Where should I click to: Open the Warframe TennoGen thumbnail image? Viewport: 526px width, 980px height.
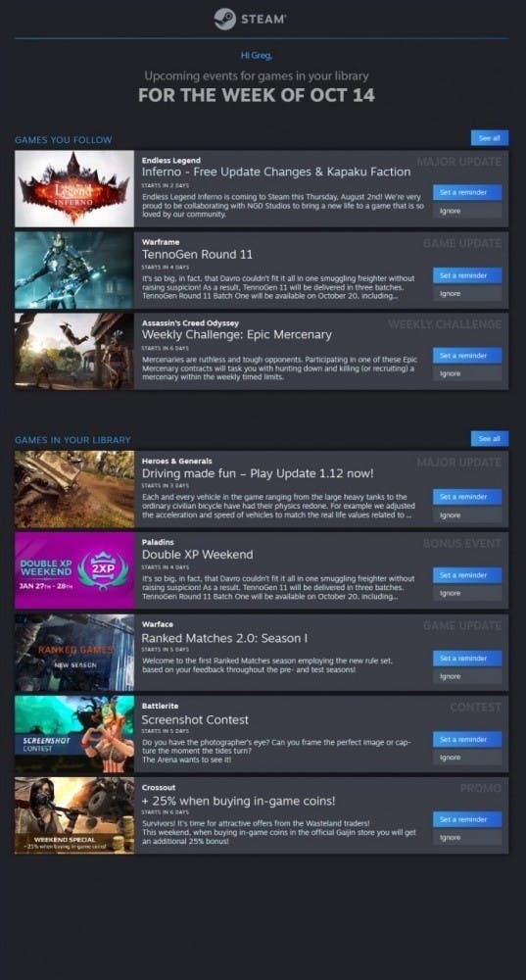click(x=74, y=270)
